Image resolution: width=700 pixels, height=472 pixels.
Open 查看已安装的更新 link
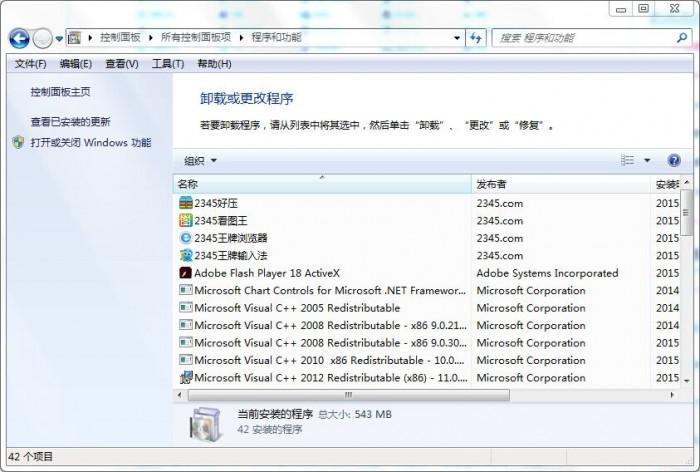click(70, 121)
